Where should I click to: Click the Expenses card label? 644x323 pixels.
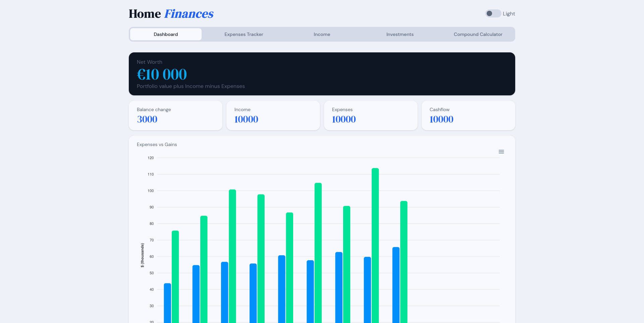click(342, 109)
